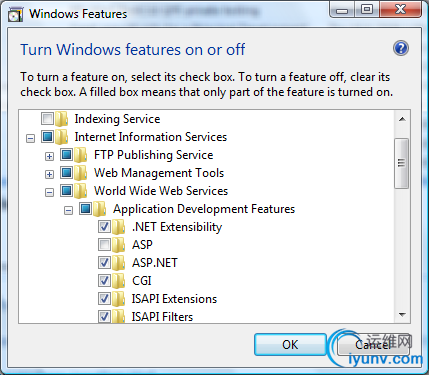Select the ASP label text
This screenshot has height=375, width=429.
click(x=142, y=245)
